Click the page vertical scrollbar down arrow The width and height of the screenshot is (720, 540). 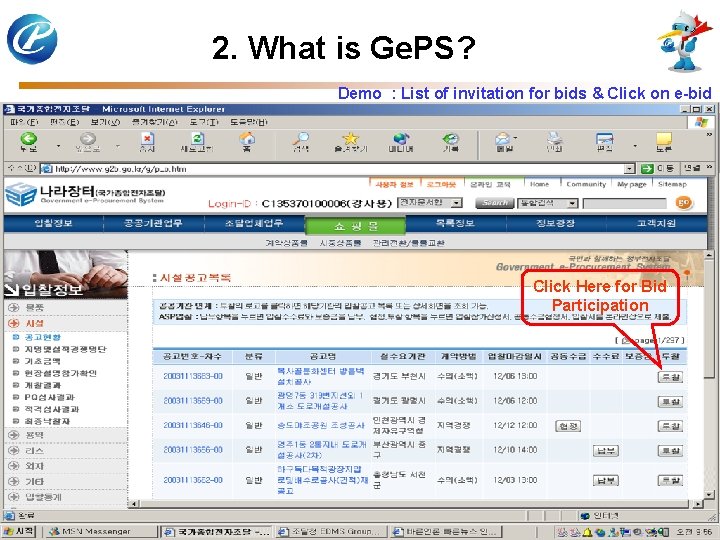coord(709,494)
